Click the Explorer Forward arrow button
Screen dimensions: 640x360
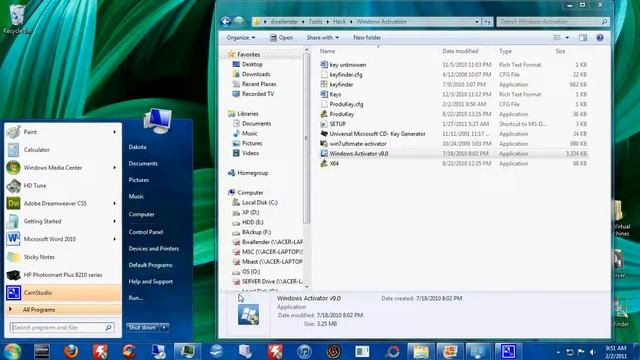point(239,22)
